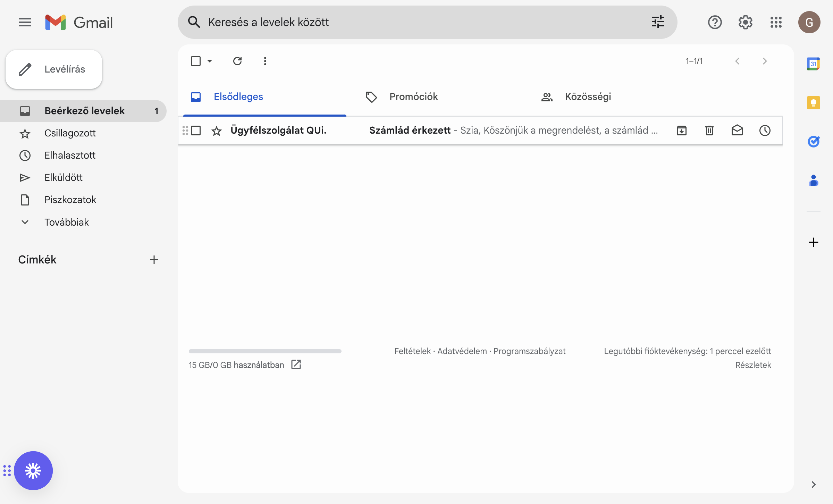Open Piszkozatok folder
This screenshot has height=504, width=833.
[x=83, y=200]
